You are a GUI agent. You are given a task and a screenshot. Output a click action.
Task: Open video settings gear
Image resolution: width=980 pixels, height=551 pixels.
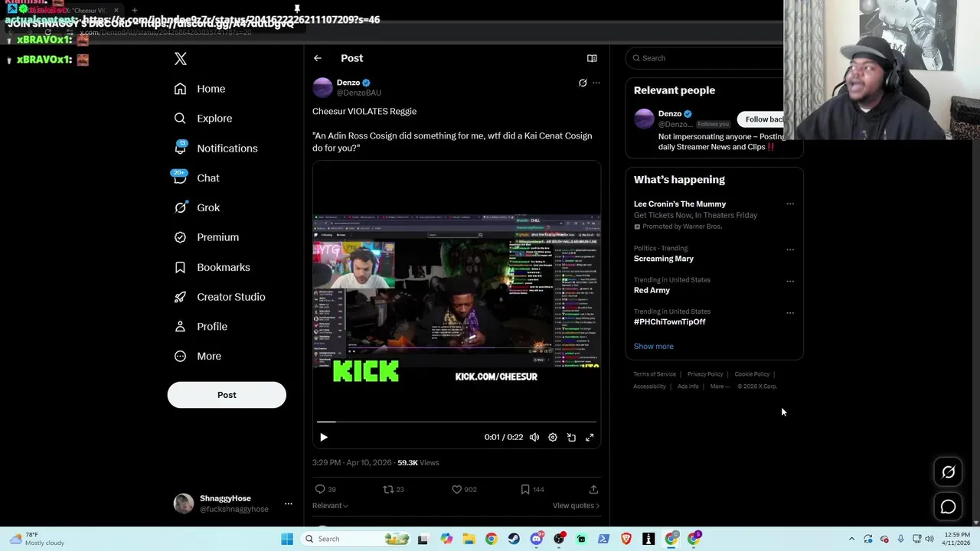[553, 437]
